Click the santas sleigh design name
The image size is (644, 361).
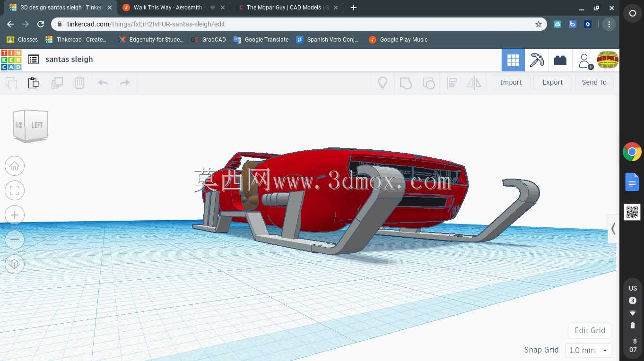(x=69, y=60)
